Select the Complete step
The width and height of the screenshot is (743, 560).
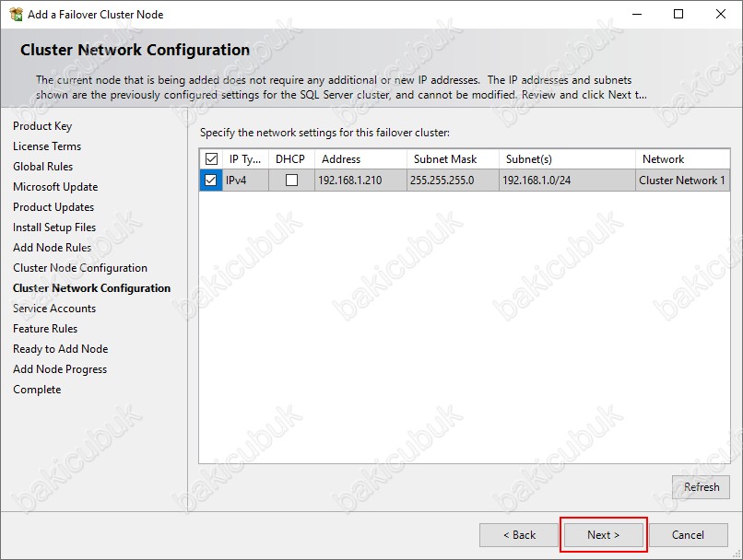click(37, 390)
